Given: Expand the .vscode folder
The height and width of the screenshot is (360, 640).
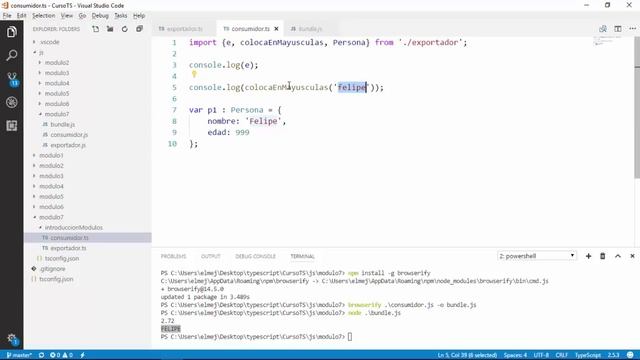Looking at the screenshot, I should click(x=49, y=42).
